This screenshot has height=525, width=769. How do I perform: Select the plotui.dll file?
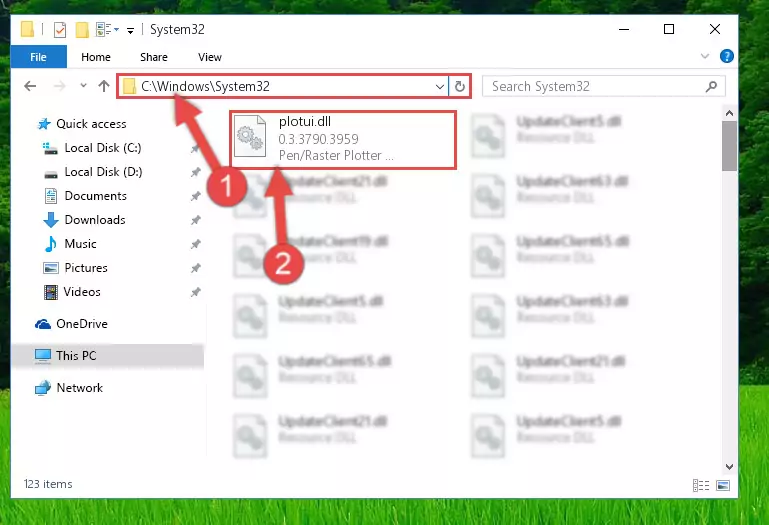click(x=343, y=139)
